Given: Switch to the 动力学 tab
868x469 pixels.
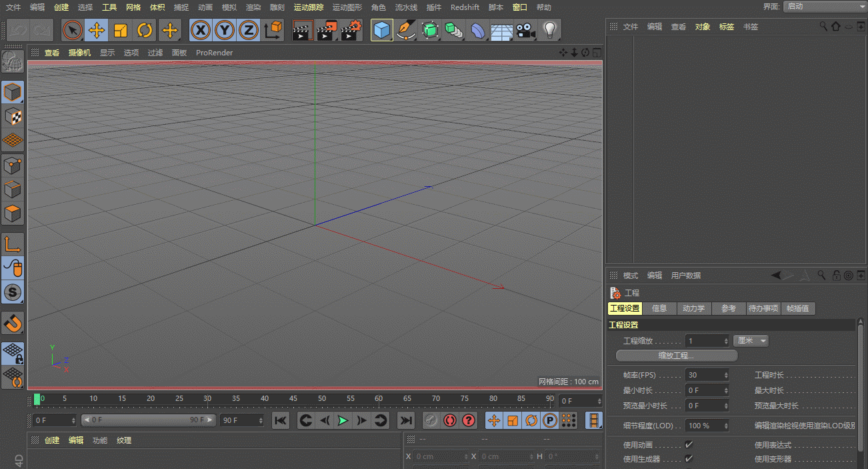Looking at the screenshot, I should tap(693, 308).
